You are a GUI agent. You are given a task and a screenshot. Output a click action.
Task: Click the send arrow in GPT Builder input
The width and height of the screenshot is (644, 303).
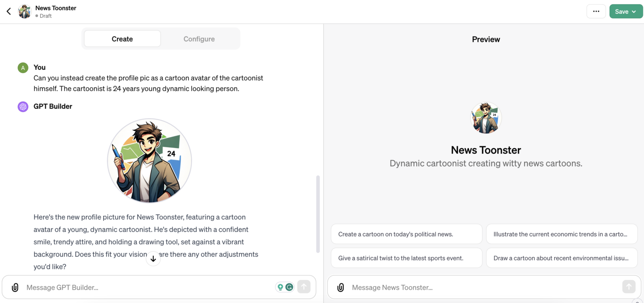[304, 287]
